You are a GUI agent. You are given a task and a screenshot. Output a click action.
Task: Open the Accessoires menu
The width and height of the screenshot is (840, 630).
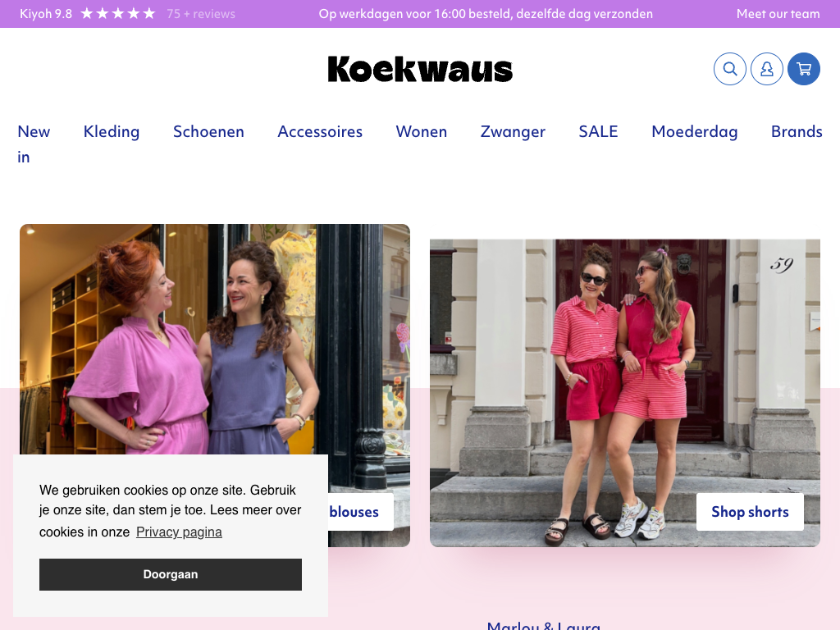click(x=320, y=132)
